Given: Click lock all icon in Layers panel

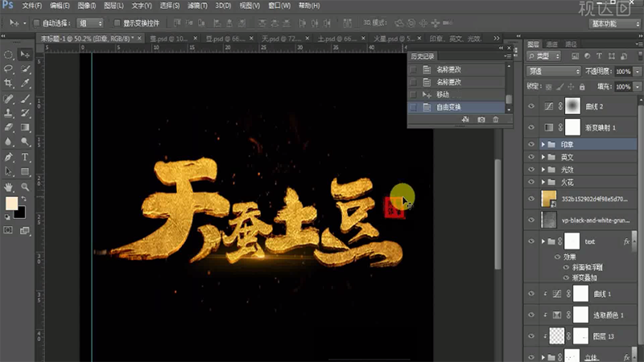Looking at the screenshot, I should point(582,87).
